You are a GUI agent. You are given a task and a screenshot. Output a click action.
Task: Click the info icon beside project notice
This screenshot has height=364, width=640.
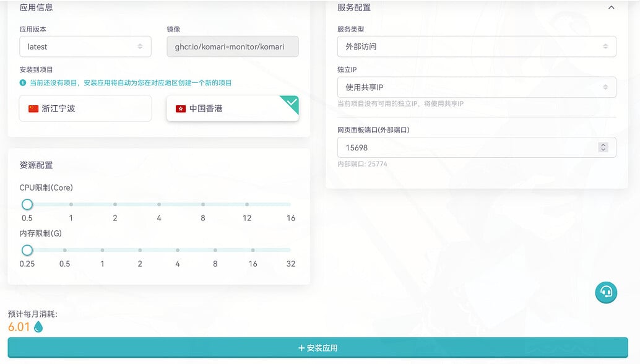tap(23, 82)
